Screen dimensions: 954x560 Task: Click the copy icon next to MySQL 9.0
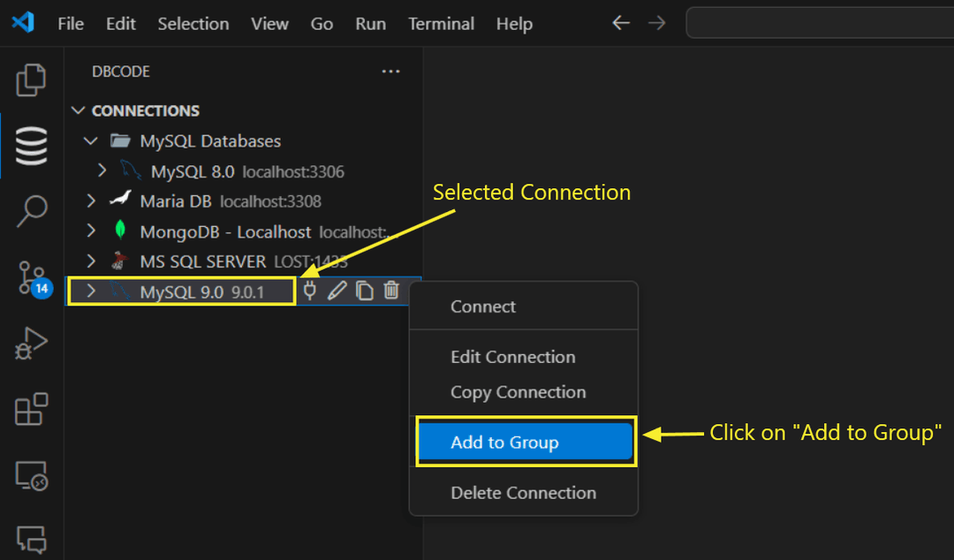(365, 290)
